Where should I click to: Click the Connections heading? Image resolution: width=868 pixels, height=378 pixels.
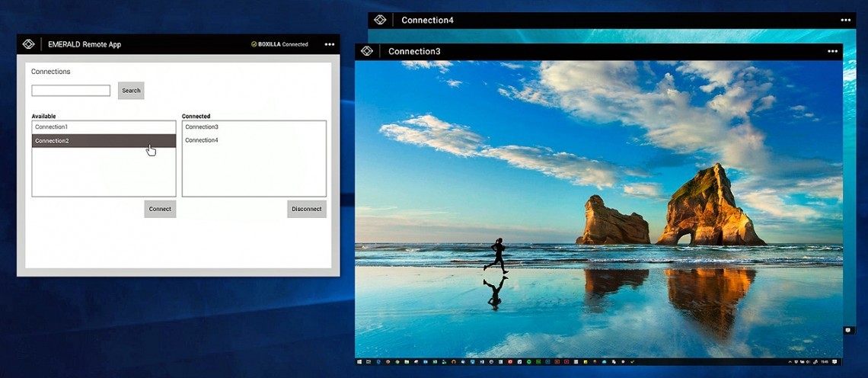(x=51, y=72)
